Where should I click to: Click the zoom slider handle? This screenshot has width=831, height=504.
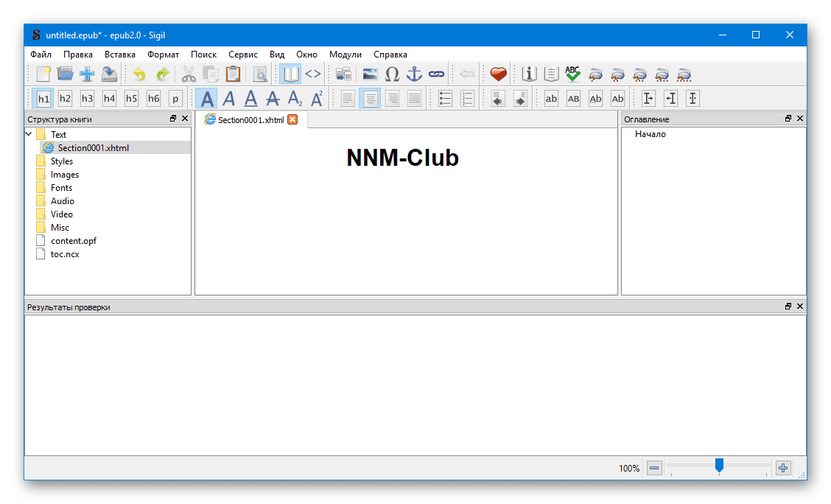coord(719,465)
